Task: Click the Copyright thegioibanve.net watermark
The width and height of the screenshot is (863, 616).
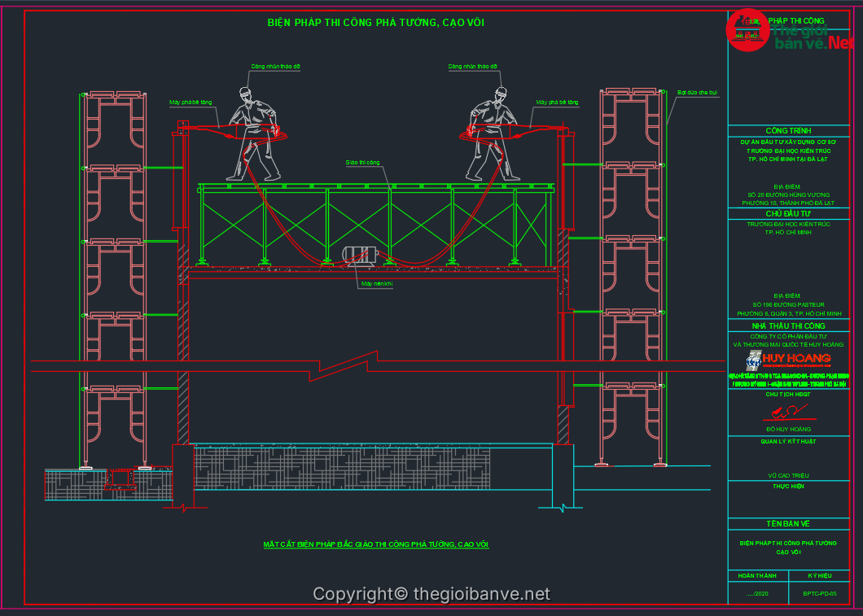Action: [x=431, y=595]
